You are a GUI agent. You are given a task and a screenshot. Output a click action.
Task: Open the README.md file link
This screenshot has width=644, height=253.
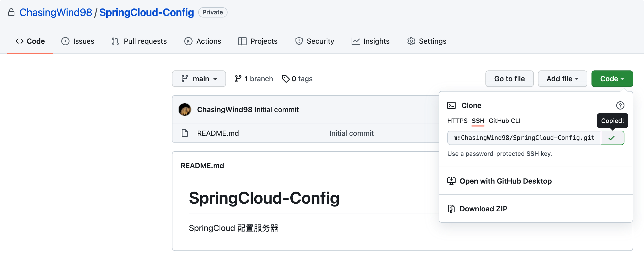coord(218,133)
